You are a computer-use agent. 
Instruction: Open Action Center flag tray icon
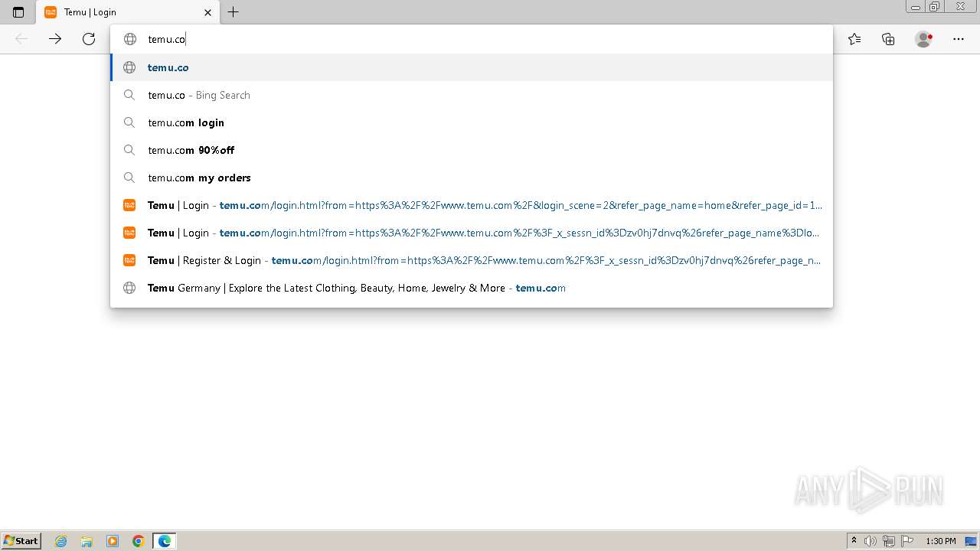point(907,541)
